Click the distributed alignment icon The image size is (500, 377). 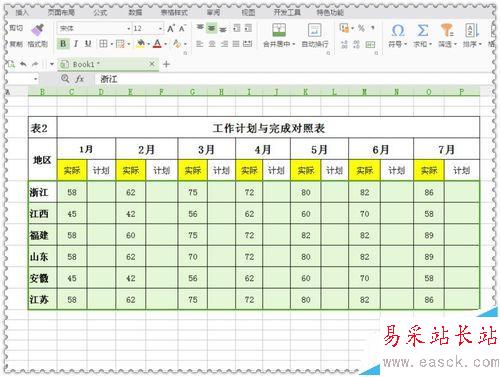point(248,44)
